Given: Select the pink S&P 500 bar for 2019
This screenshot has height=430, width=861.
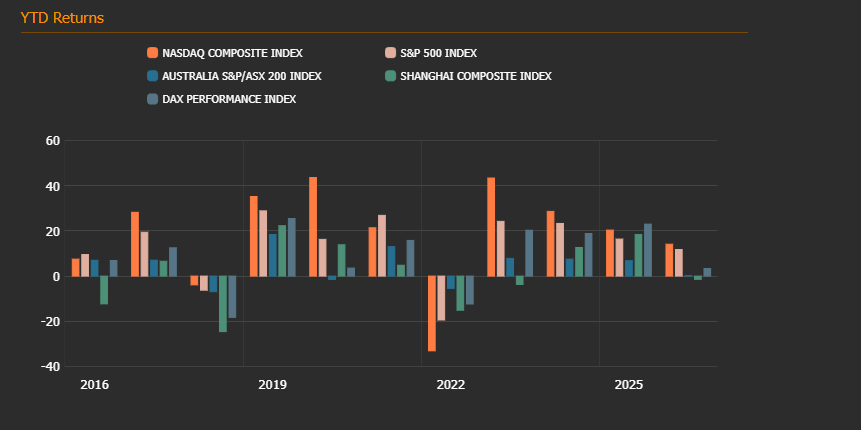Looking at the screenshot, I should [x=263, y=243].
